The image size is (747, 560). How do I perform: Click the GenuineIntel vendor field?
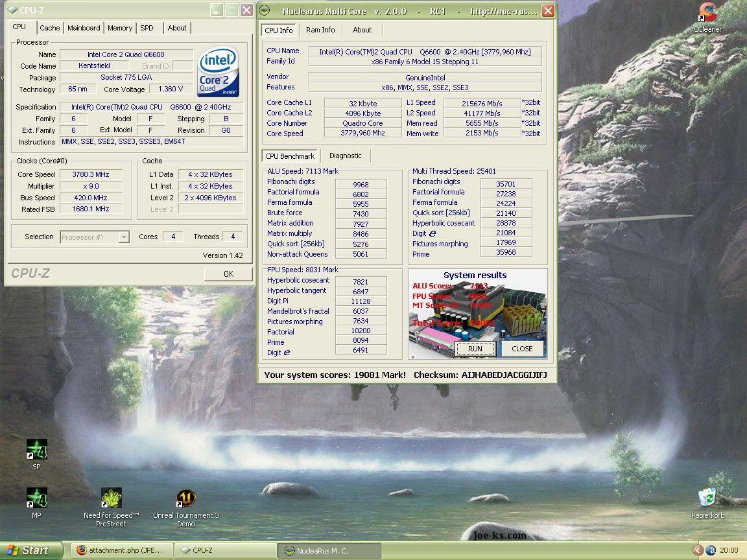tap(425, 77)
